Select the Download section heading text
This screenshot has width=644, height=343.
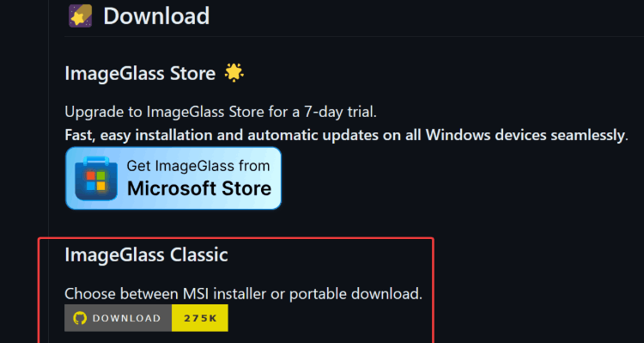pos(156,16)
